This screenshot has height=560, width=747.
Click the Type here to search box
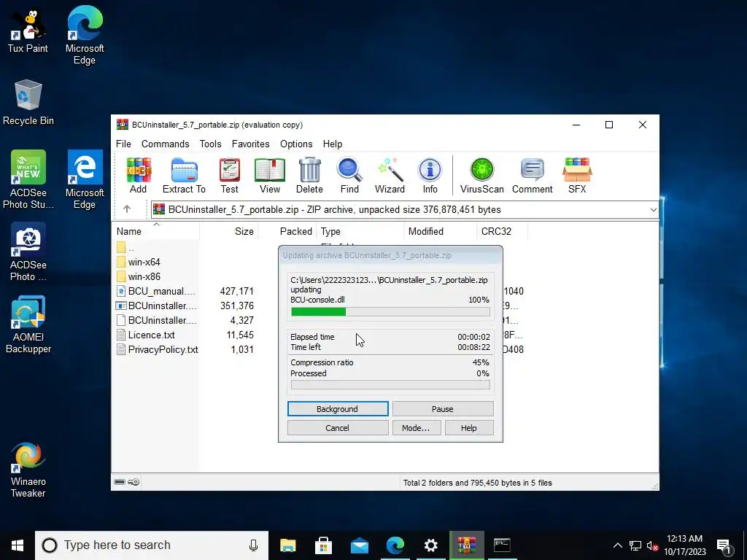point(152,545)
